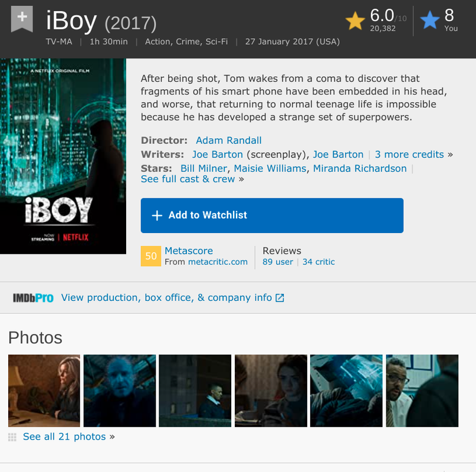This screenshot has width=476, height=472.
Task: View the 89 user reviews
Action: (x=278, y=262)
